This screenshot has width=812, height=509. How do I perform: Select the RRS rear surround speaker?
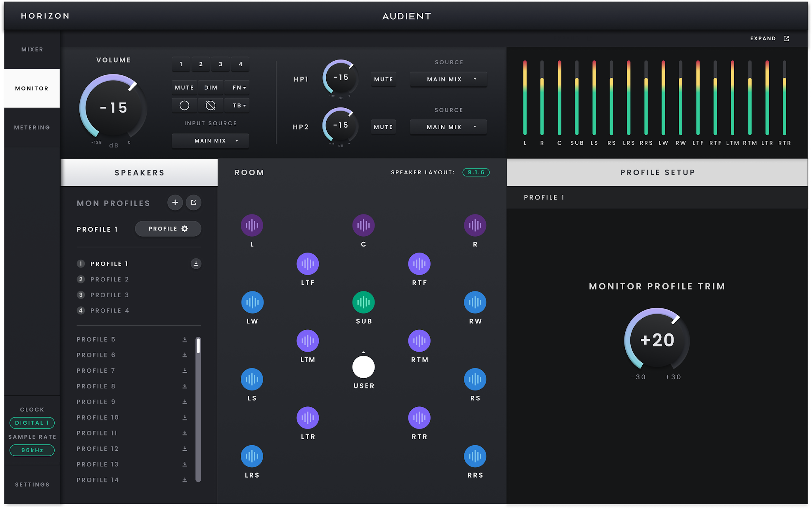click(x=475, y=456)
